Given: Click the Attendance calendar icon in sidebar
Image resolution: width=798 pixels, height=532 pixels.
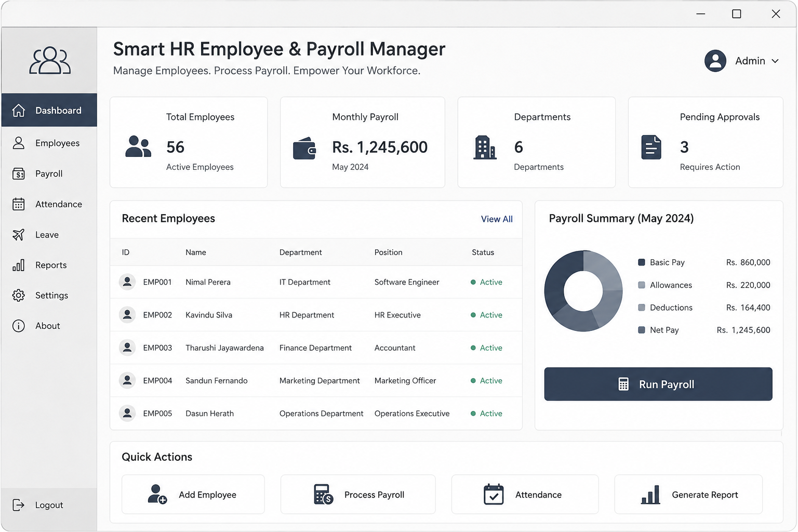Looking at the screenshot, I should (x=19, y=204).
